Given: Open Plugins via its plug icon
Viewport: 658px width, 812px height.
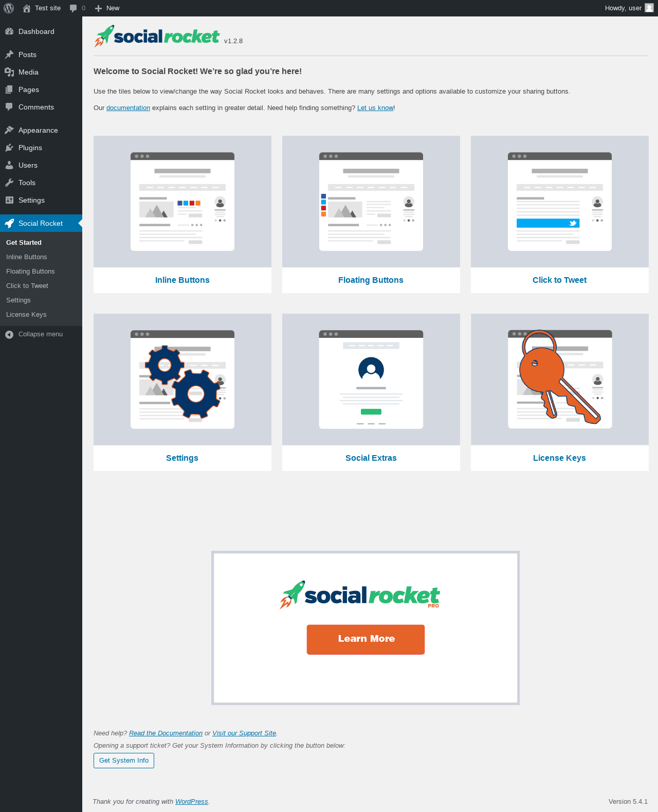Looking at the screenshot, I should (9, 148).
